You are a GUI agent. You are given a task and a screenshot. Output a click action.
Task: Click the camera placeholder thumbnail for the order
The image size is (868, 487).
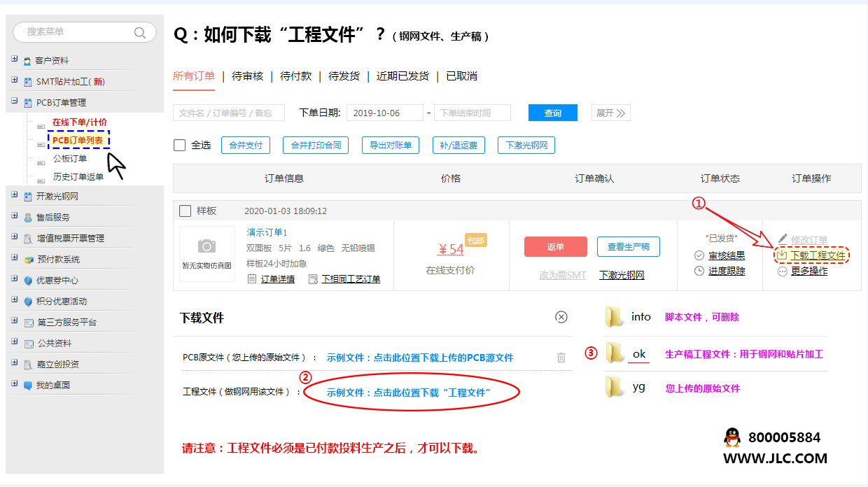(x=206, y=246)
